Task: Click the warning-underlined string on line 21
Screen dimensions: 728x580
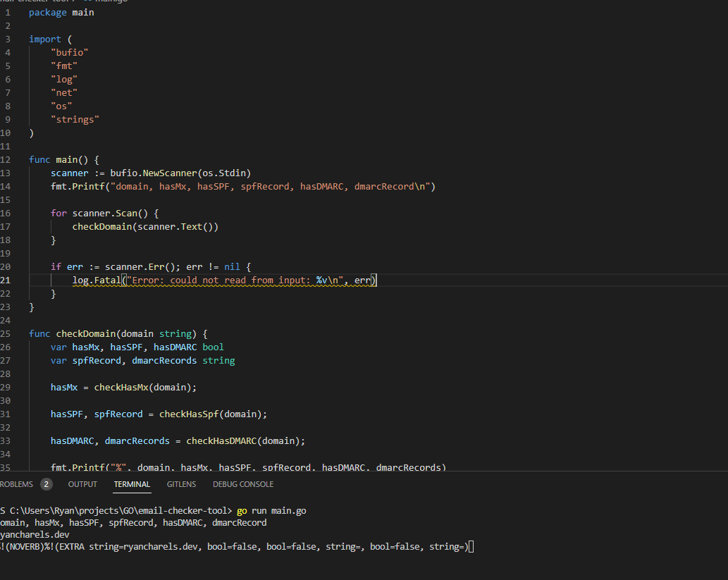Action: coord(233,280)
